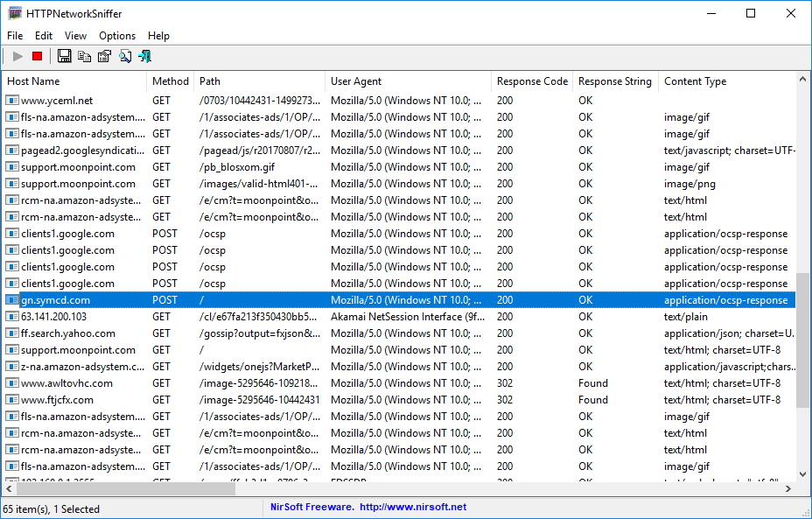
Task: Open the View menu
Action: [75, 36]
